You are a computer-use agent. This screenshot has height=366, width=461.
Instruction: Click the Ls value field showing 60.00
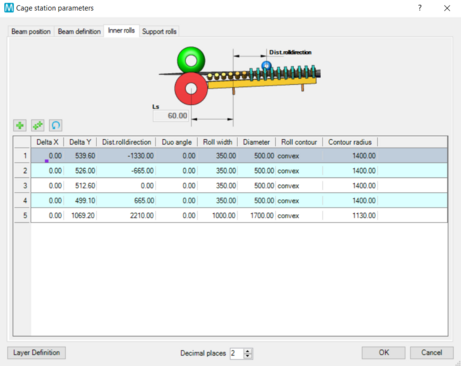(x=171, y=116)
